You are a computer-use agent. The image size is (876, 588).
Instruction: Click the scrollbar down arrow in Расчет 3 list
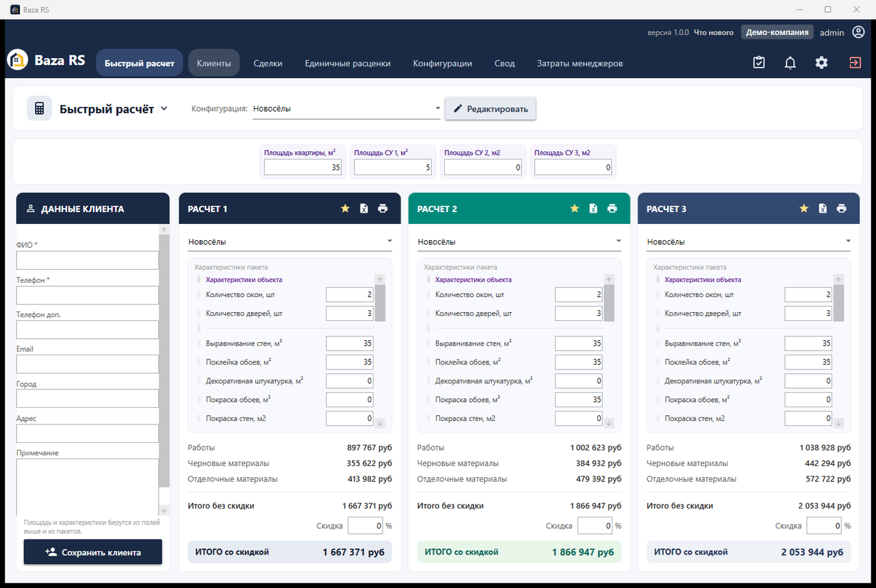(x=838, y=423)
